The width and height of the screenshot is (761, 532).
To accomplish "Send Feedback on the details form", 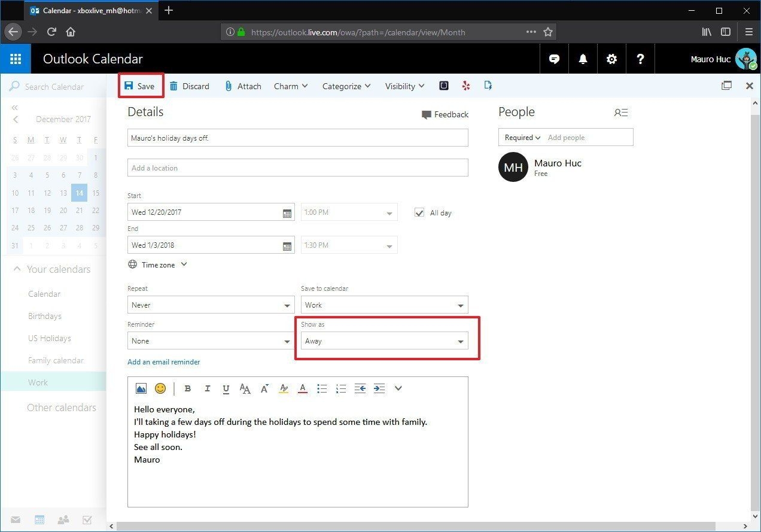I will coord(445,114).
